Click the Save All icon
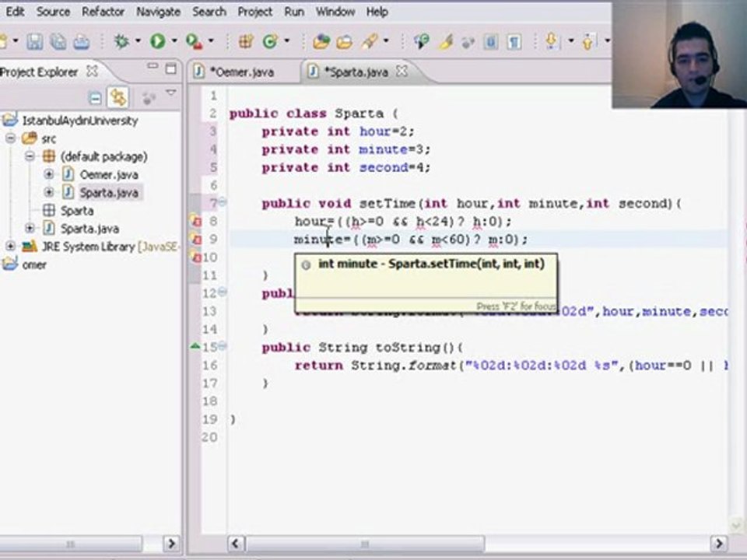 pyautogui.click(x=58, y=42)
